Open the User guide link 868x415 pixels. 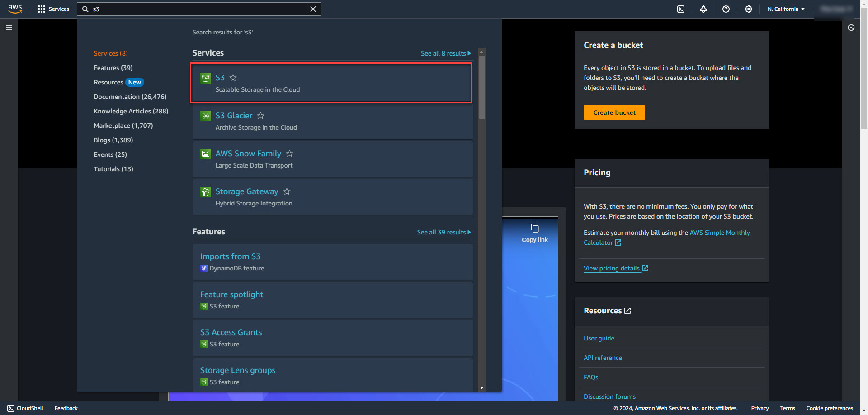pos(599,338)
